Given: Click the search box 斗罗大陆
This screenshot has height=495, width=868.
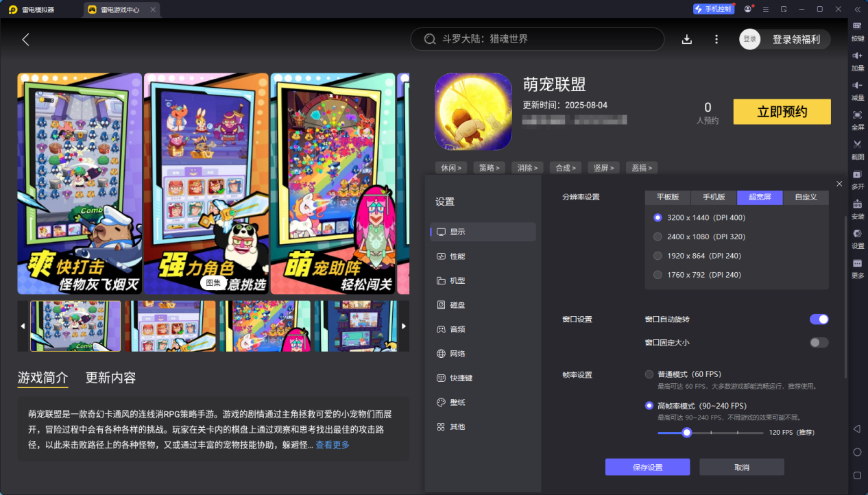Looking at the screenshot, I should (538, 39).
